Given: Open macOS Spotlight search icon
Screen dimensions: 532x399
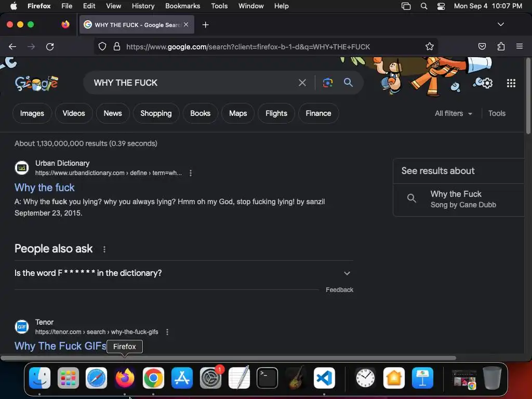Looking at the screenshot, I should tap(424, 6).
